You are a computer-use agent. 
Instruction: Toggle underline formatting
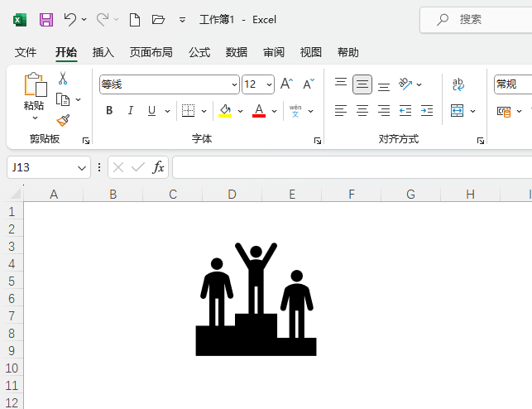pos(151,111)
